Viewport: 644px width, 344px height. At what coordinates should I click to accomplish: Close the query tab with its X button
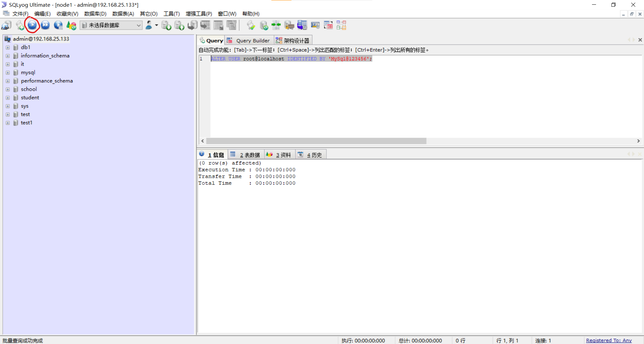tap(640, 40)
